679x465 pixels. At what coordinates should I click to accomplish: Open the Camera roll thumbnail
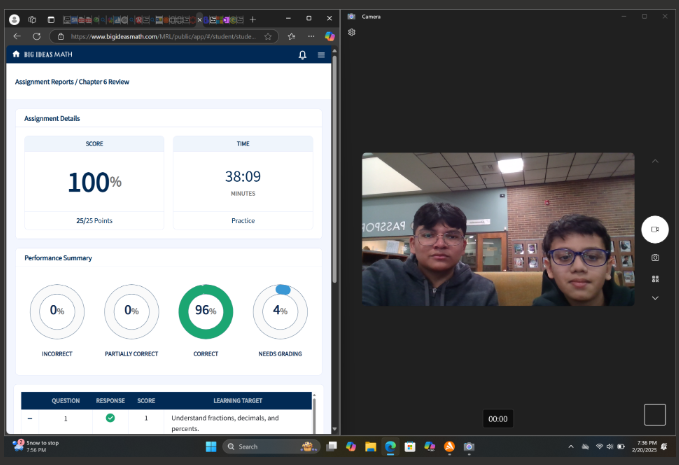pos(655,415)
